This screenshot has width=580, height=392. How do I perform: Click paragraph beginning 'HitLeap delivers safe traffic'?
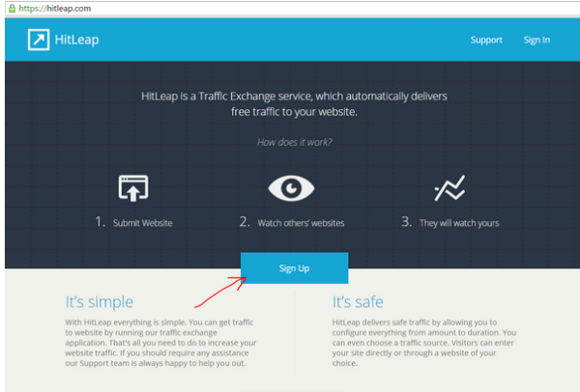(424, 343)
